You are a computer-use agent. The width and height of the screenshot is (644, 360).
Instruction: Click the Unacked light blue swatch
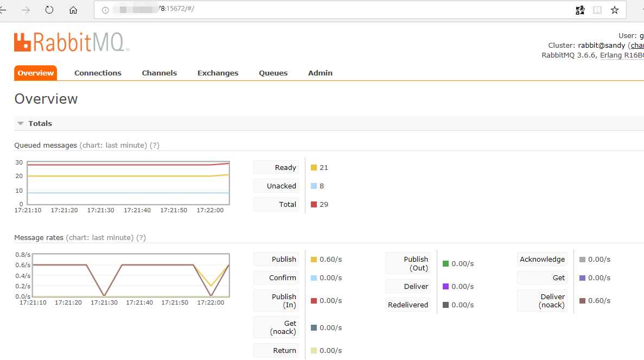314,186
